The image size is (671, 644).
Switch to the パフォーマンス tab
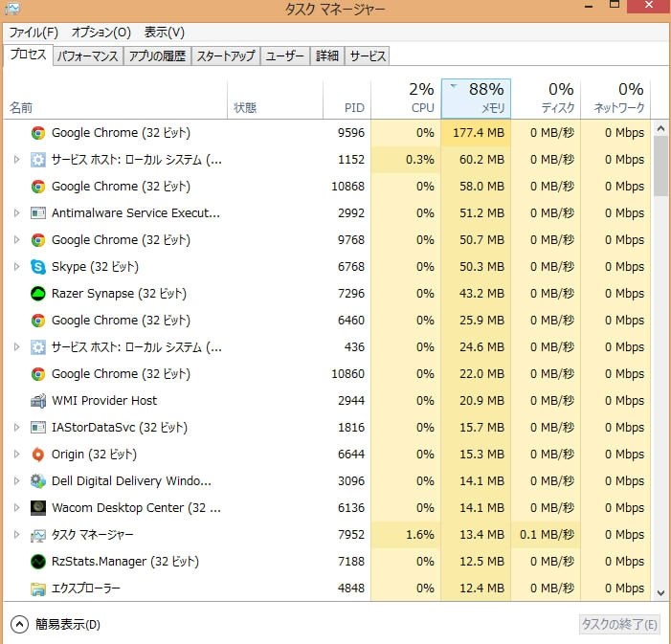point(88,56)
